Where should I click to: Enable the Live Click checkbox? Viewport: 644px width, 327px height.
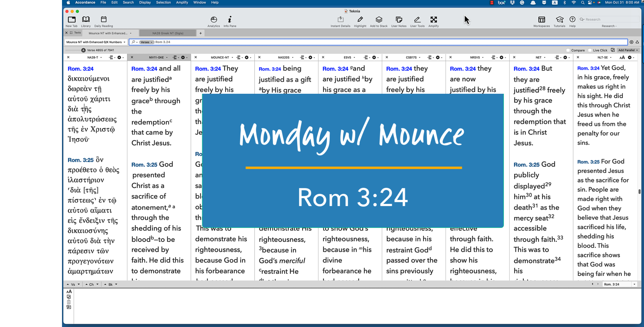coord(590,50)
